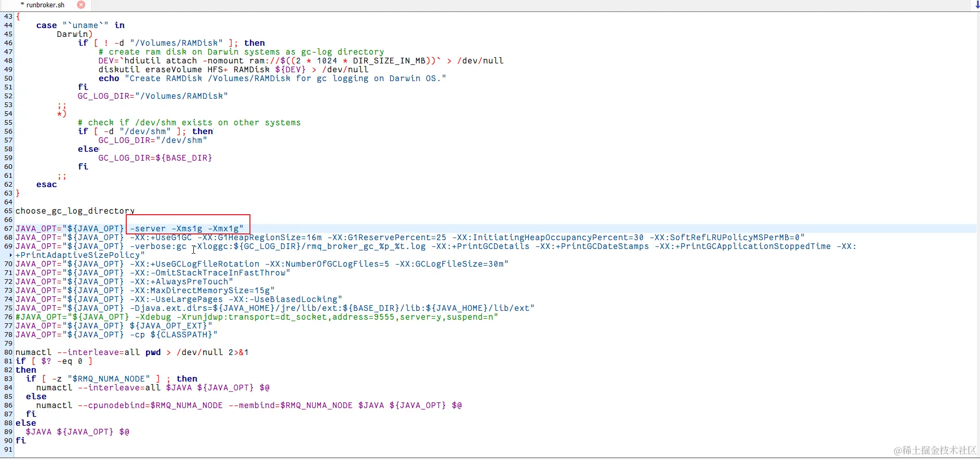Screen dimensions: 980x459
Task: Click the '-XX:-OmitStackTraceInFastThrow' line
Action: point(153,272)
